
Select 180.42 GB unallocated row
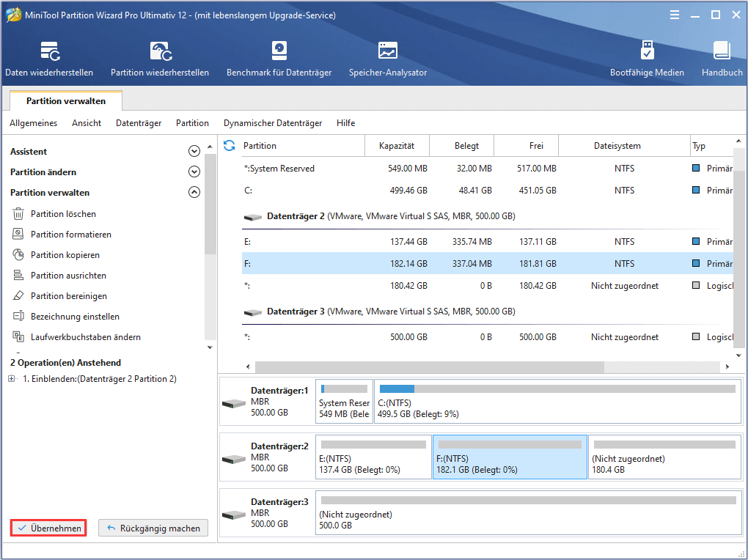(488, 286)
